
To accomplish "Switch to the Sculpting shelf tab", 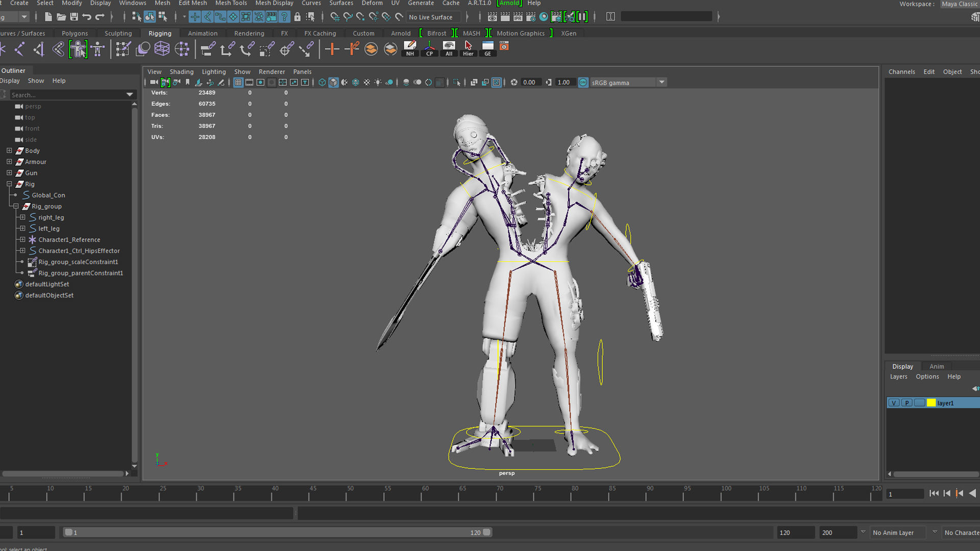I will coord(118,33).
